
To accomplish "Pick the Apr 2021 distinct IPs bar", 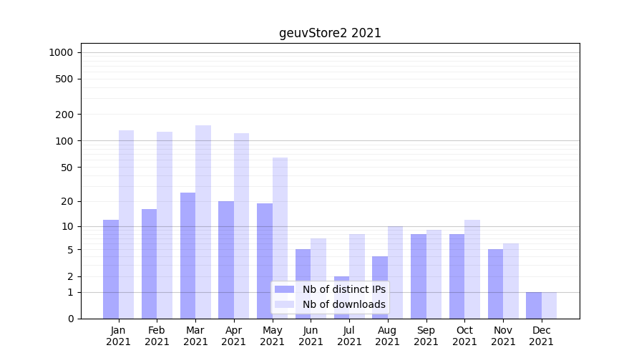I will pyautogui.click(x=226, y=260).
